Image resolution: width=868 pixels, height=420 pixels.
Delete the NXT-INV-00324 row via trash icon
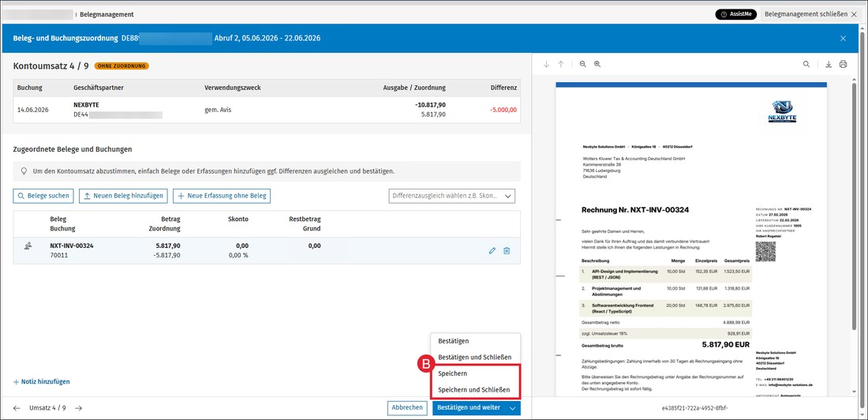pyautogui.click(x=507, y=251)
